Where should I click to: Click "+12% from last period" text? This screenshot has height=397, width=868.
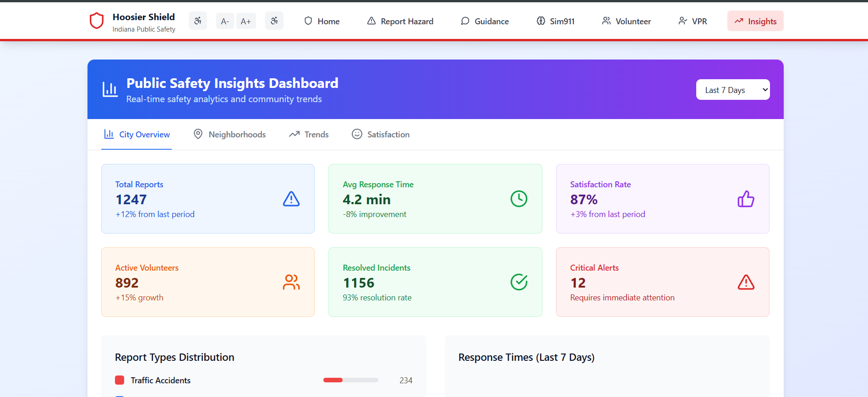(x=155, y=214)
